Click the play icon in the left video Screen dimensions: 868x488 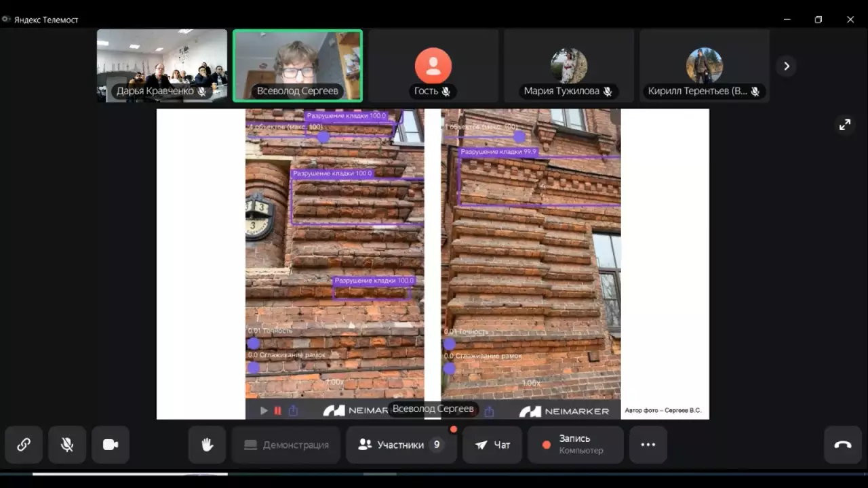[x=264, y=411]
